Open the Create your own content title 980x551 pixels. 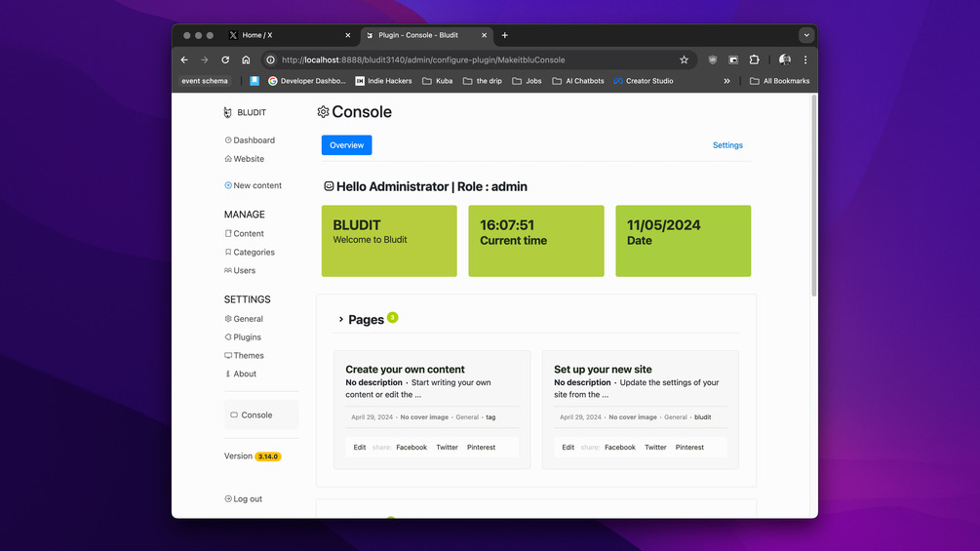click(x=405, y=370)
